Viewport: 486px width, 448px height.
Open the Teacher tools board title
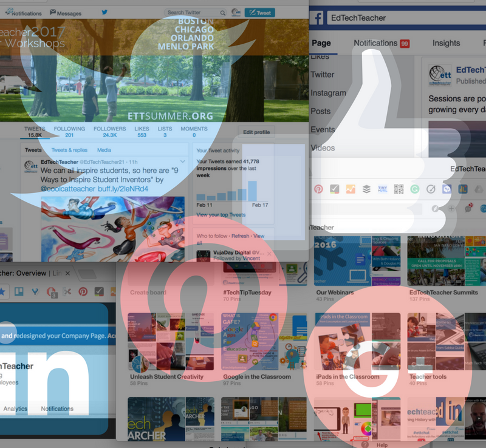click(x=428, y=377)
